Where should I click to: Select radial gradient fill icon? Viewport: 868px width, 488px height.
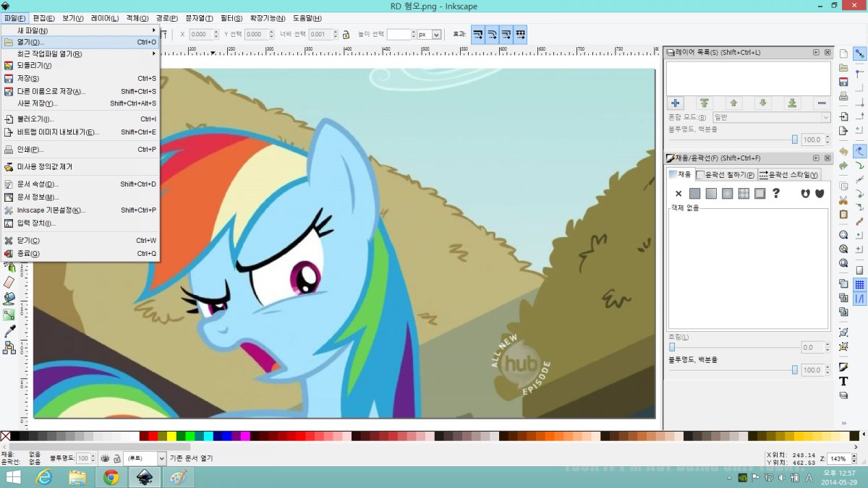click(727, 194)
